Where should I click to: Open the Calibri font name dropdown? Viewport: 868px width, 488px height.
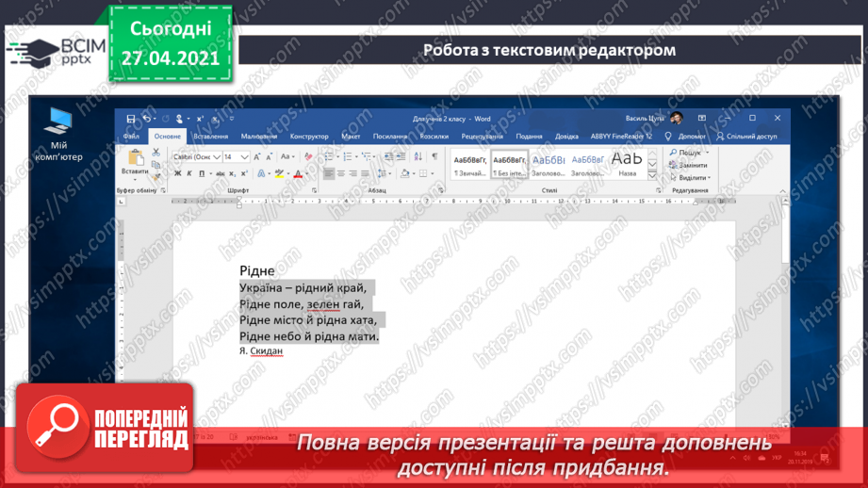coord(217,157)
